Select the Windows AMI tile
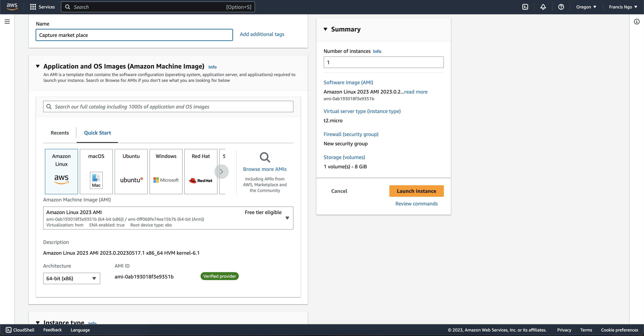 click(166, 172)
